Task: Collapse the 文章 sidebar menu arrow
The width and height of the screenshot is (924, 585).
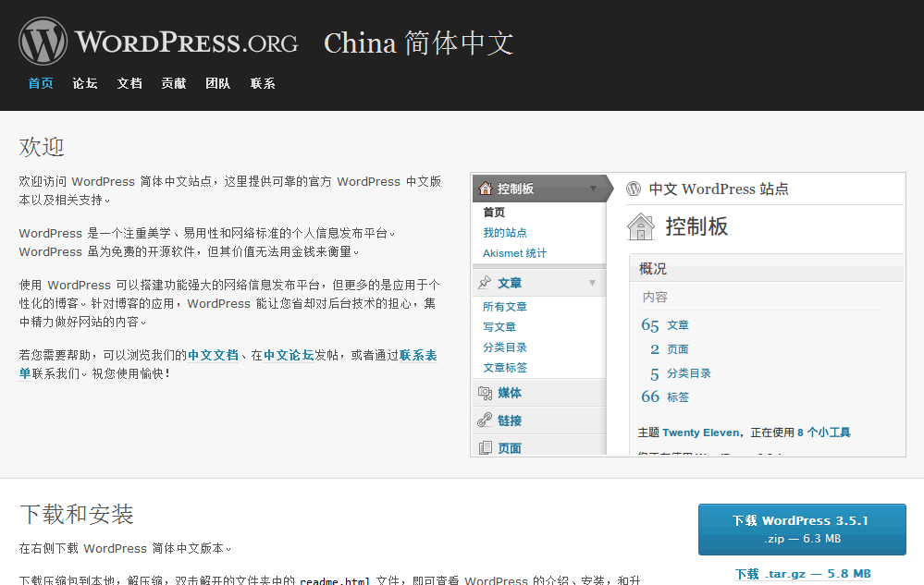Action: [x=592, y=283]
